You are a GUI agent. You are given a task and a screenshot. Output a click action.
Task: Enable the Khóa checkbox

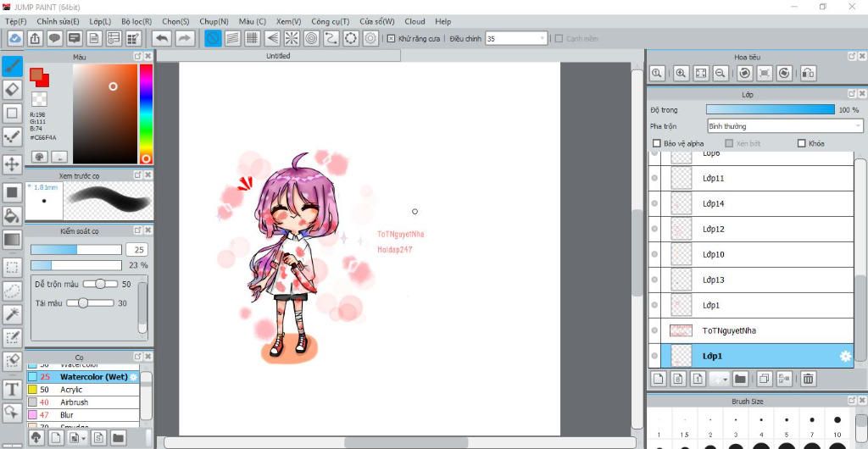coord(801,143)
